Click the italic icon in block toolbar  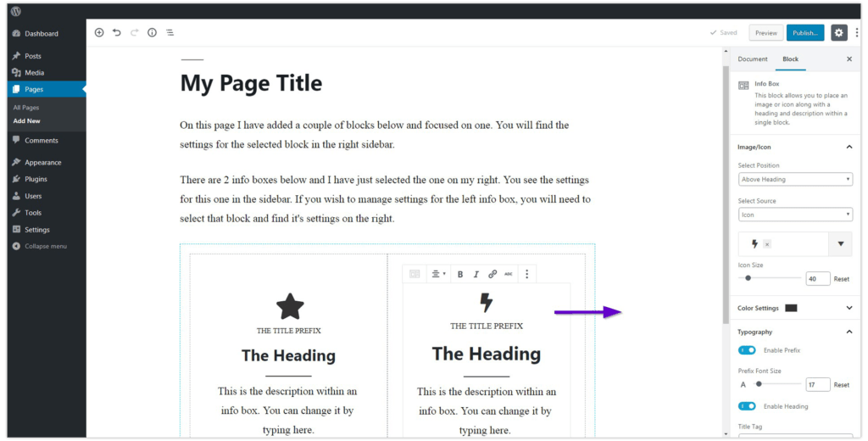476,274
